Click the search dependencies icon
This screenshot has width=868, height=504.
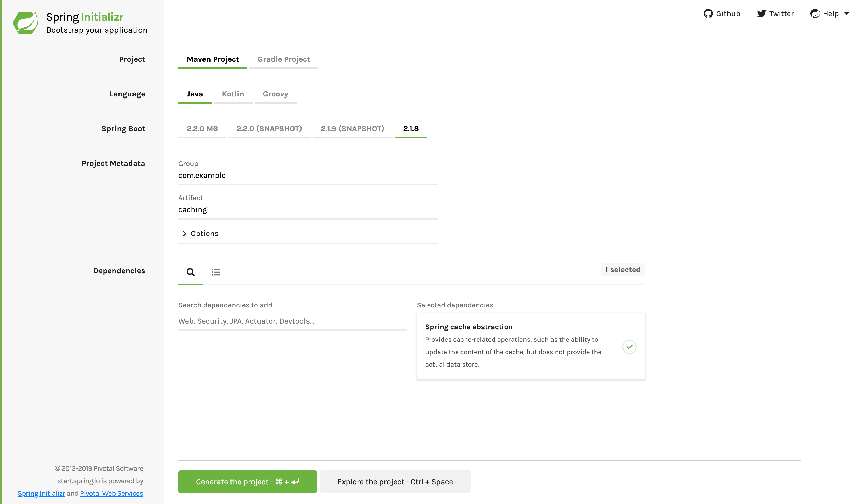pos(191,272)
